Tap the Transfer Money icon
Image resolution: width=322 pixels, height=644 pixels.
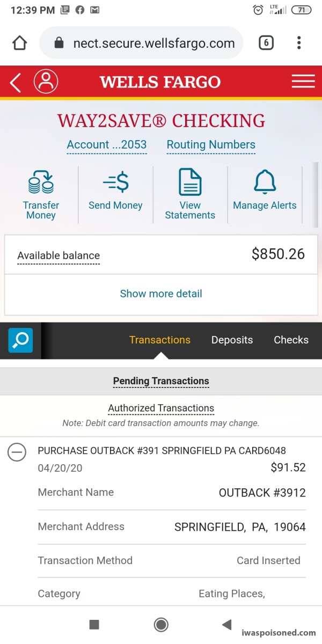coord(41,182)
